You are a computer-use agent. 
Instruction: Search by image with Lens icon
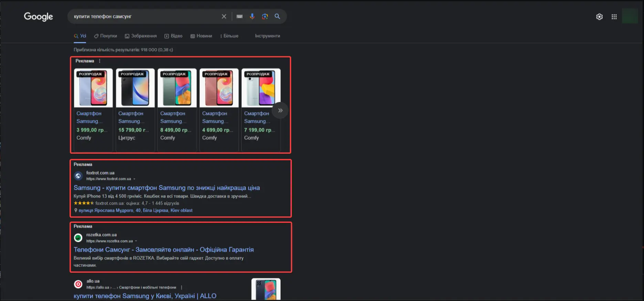tap(265, 17)
